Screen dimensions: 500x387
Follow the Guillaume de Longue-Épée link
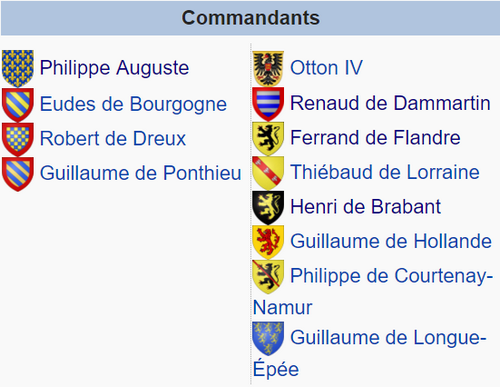point(369,353)
